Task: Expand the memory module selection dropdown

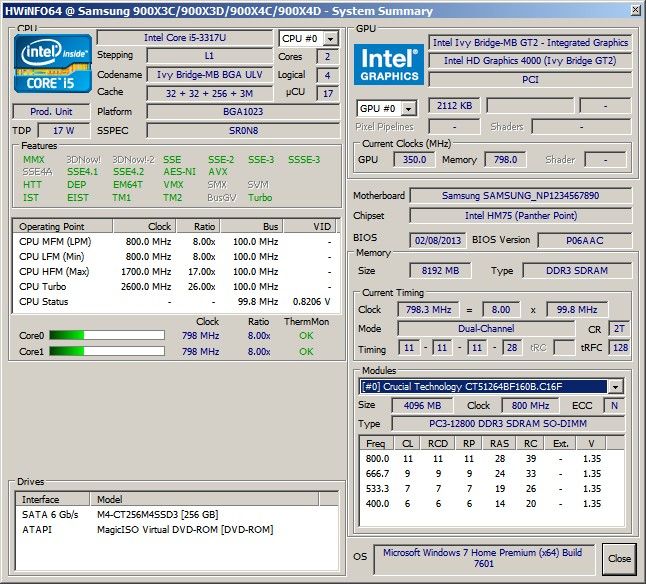Action: tap(616, 387)
